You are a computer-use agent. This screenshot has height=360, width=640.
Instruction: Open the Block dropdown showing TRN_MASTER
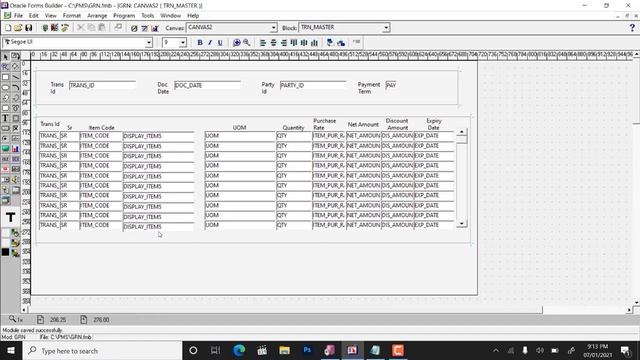(x=386, y=28)
